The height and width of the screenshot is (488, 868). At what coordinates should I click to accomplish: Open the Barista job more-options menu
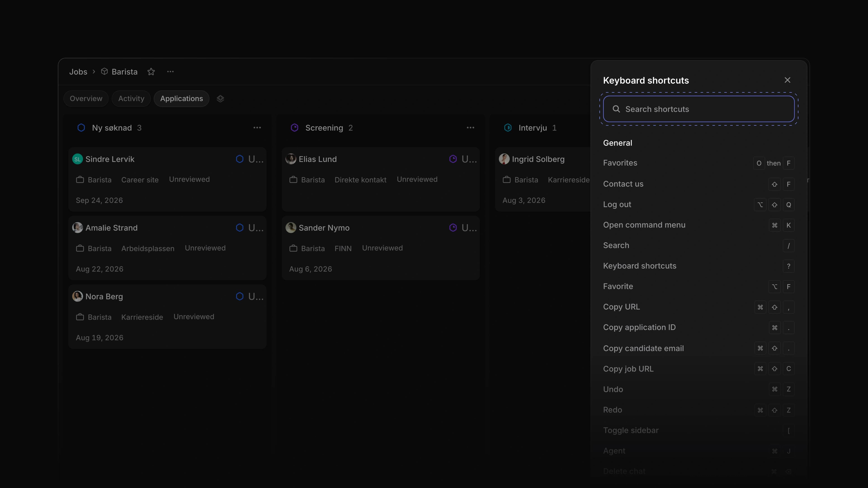point(170,72)
